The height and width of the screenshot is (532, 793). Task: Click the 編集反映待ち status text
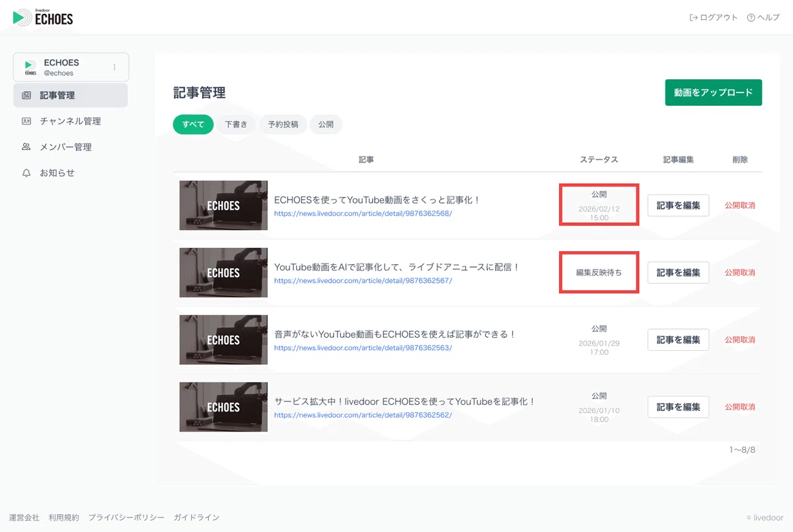(599, 272)
